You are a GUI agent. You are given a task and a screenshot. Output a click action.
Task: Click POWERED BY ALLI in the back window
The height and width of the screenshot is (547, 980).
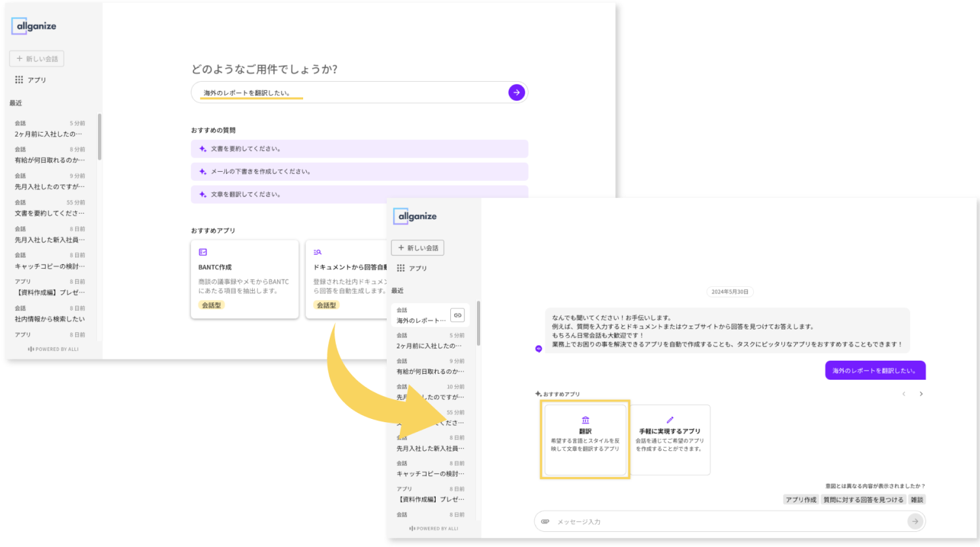(54, 349)
